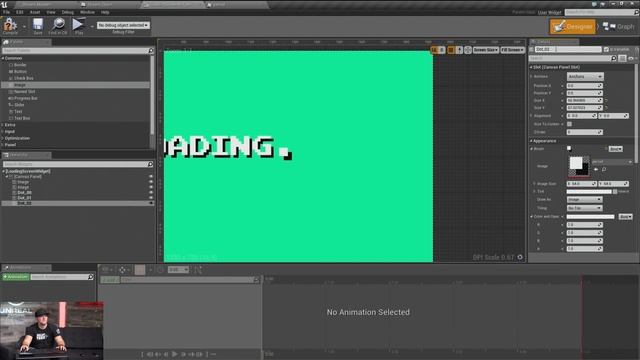The height and width of the screenshot is (360, 640).
Task: Click the Unreal Engine logo icon
Action: pyautogui.click(x=5, y=5)
